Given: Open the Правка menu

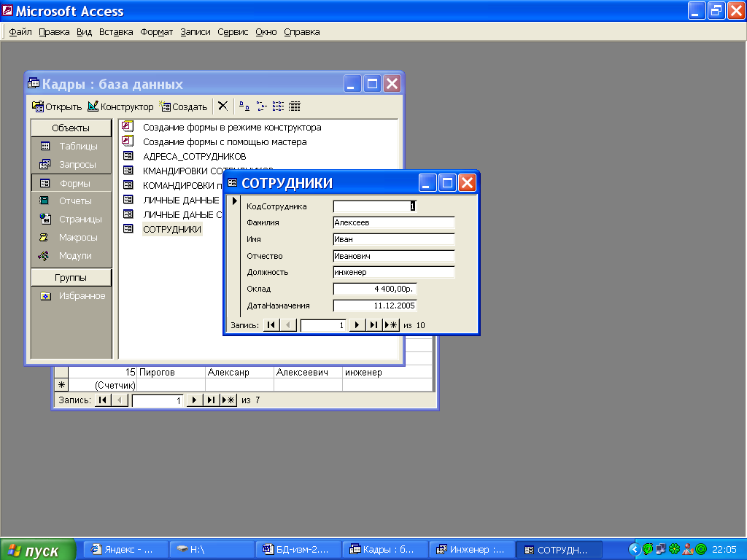Looking at the screenshot, I should [54, 32].
